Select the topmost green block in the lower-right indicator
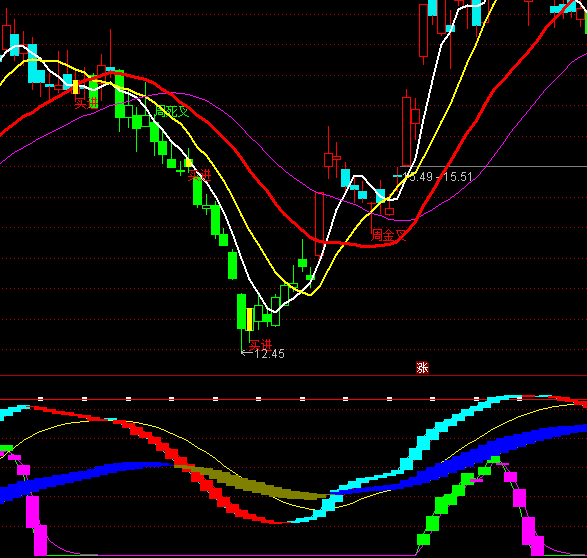Screen dimensions: 587x558 tap(495, 460)
